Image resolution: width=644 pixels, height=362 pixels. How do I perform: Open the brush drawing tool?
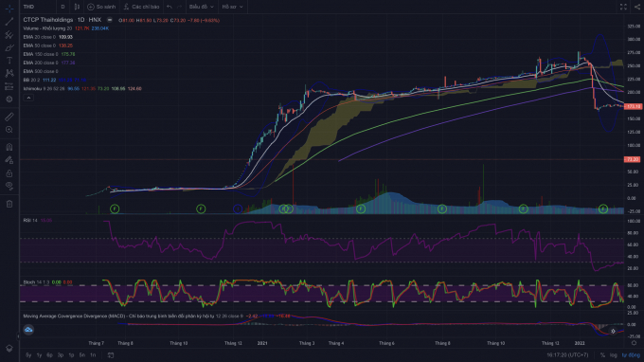9,47
